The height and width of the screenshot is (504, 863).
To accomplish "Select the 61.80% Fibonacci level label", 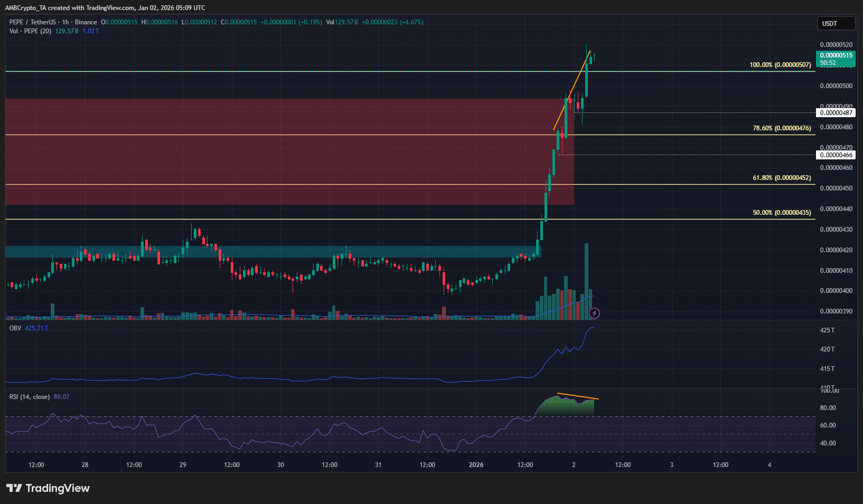I will [781, 178].
